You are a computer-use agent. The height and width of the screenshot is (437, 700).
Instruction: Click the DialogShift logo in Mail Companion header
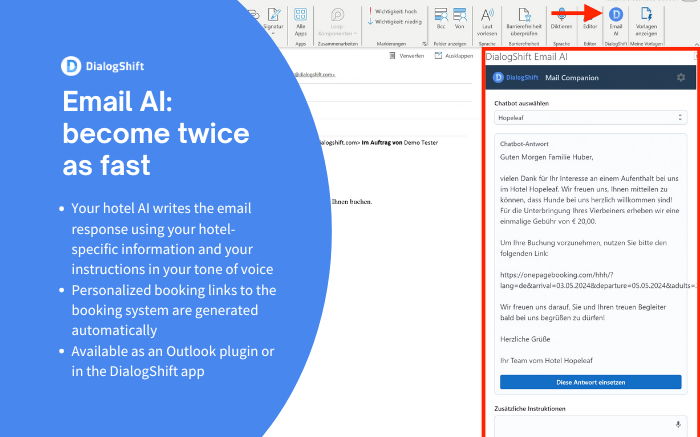516,77
